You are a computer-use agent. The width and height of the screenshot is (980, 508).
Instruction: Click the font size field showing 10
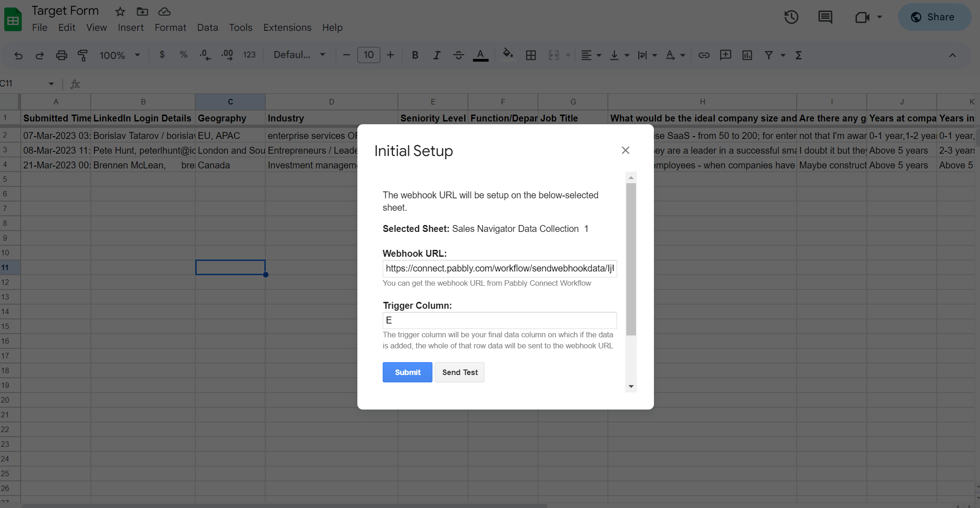click(368, 55)
